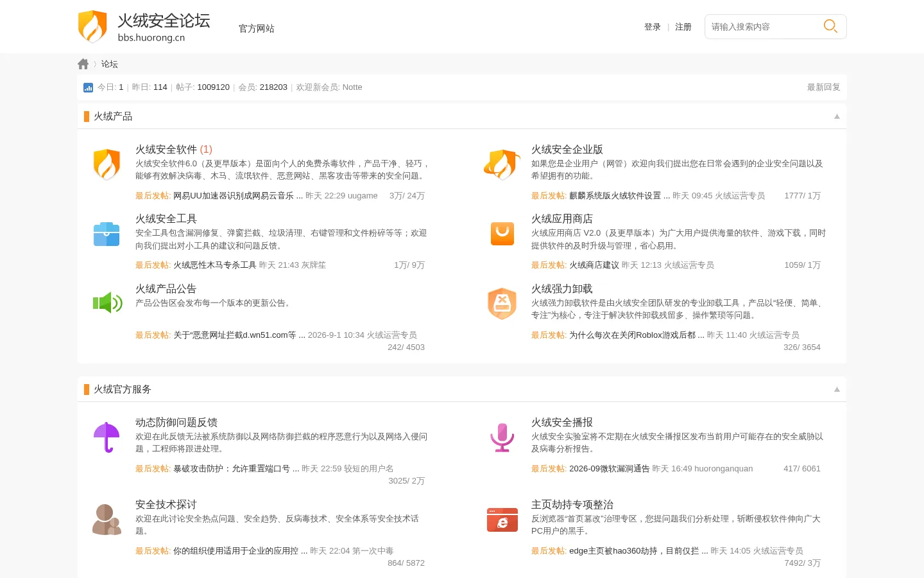Open the 火绒安全播报 forum title

click(562, 423)
